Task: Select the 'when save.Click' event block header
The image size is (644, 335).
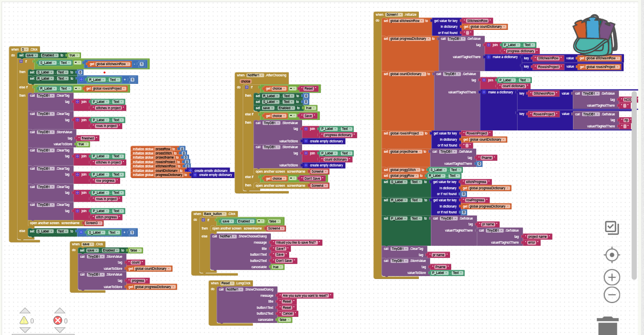Action: coord(76,244)
